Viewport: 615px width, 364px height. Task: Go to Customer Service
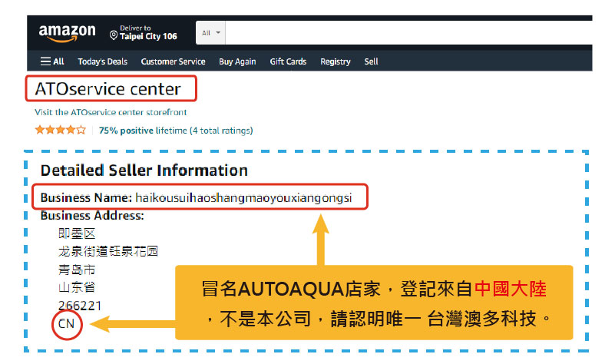tap(173, 61)
